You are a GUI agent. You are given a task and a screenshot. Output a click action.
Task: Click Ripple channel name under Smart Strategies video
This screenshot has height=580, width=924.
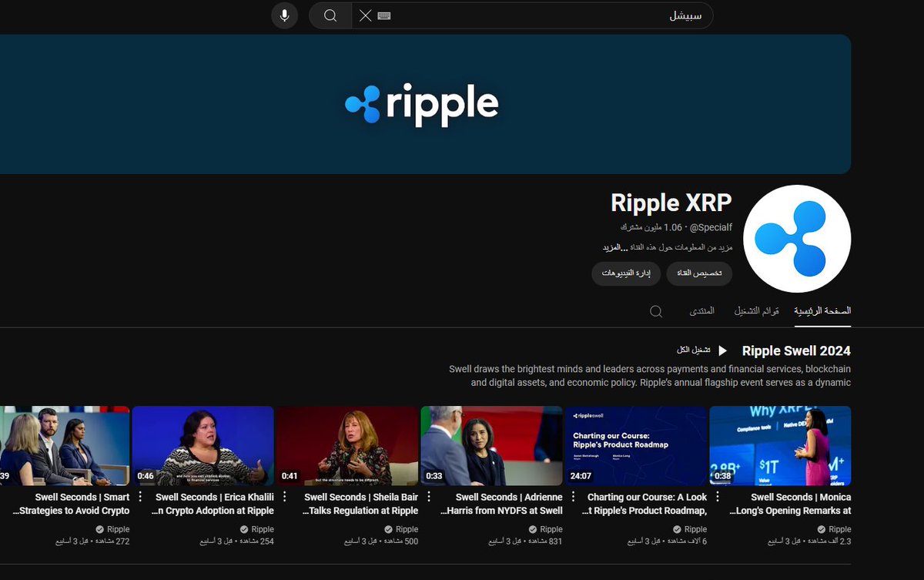pos(118,529)
